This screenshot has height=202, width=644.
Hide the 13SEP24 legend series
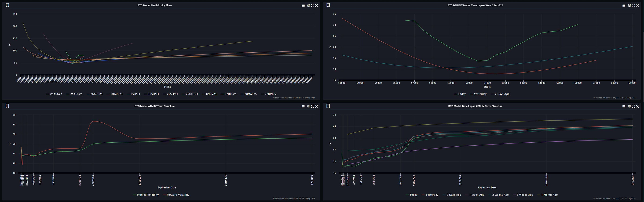click(x=152, y=94)
